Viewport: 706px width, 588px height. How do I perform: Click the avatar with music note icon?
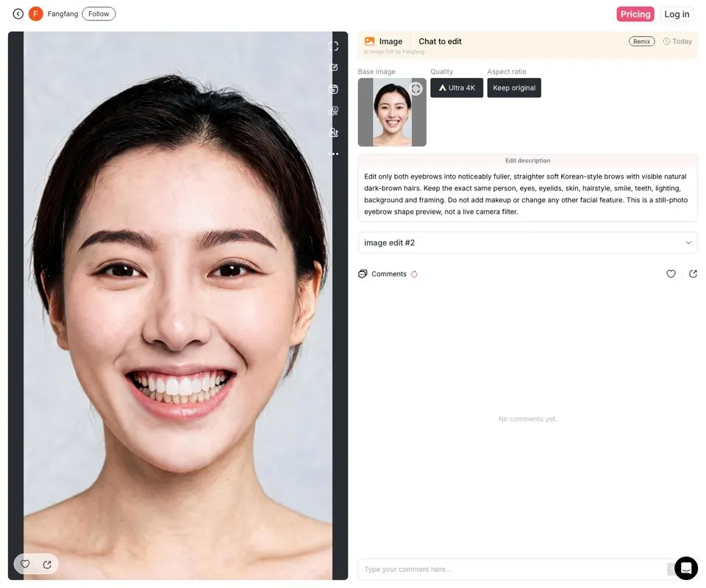pyautogui.click(x=334, y=132)
